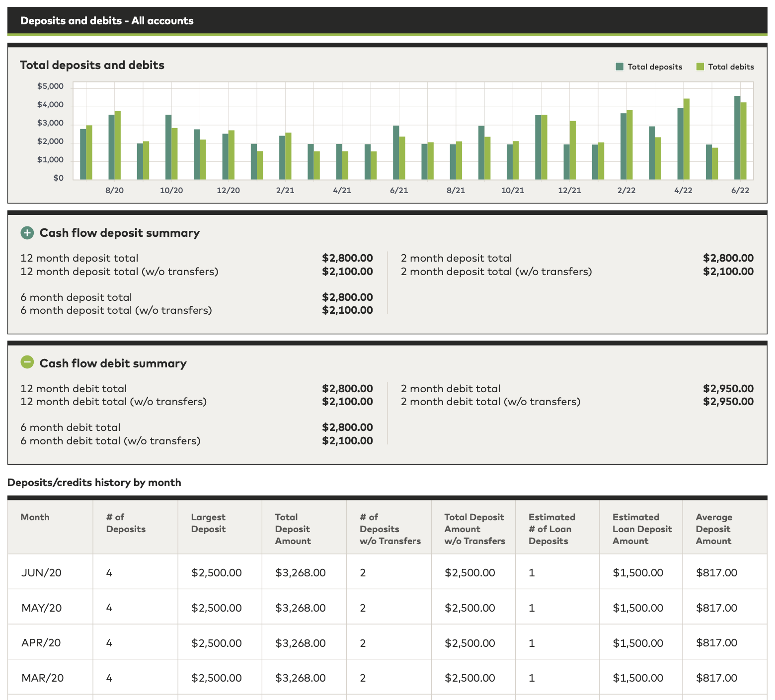Sort by the Month column header
Screen dimensions: 775x700
click(x=35, y=517)
